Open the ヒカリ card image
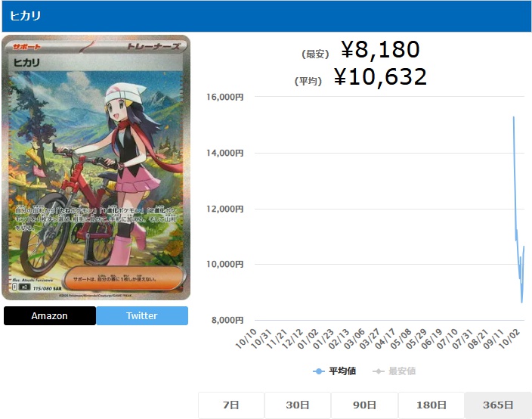532x419 pixels. [x=96, y=167]
